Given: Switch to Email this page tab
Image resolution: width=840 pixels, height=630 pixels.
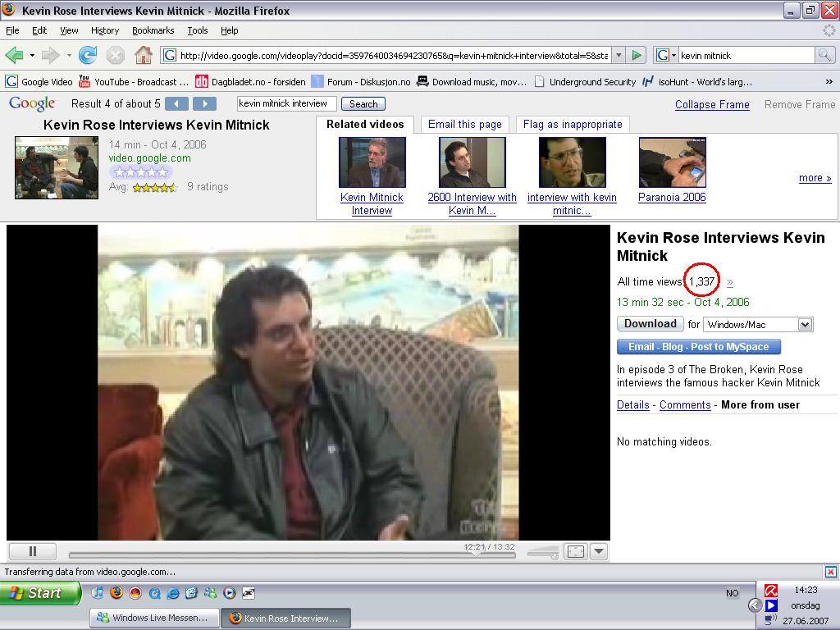Looking at the screenshot, I should pyautogui.click(x=464, y=125).
